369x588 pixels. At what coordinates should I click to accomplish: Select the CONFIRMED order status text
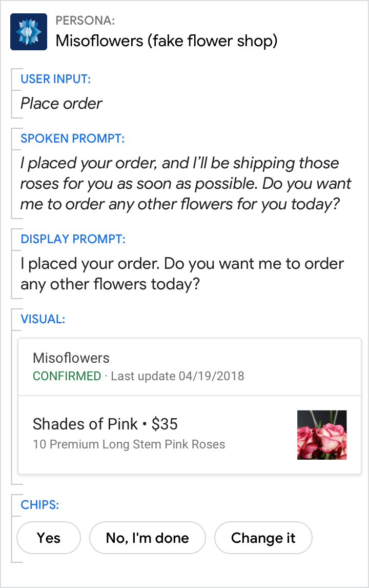coord(67,376)
